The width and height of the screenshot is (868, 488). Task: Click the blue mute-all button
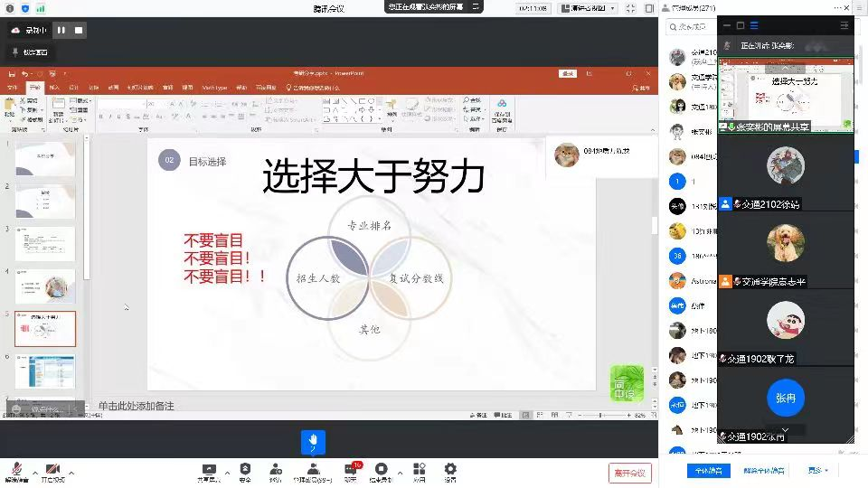pyautogui.click(x=709, y=471)
